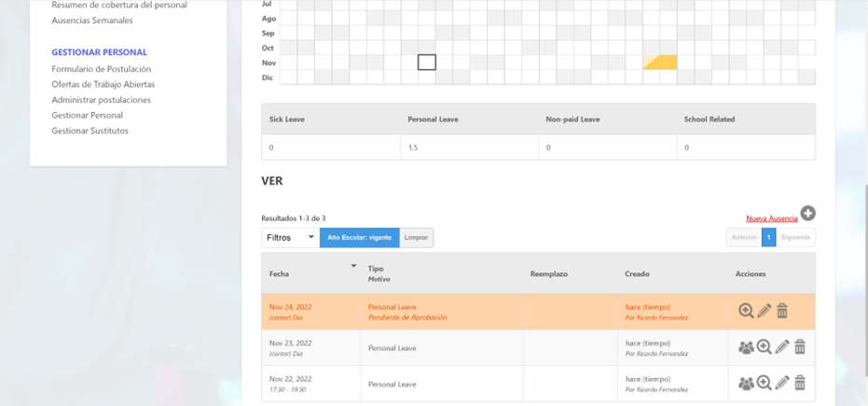Click the plus icon beside Nueva Ausencia
This screenshot has height=406, width=868.
[x=807, y=214]
